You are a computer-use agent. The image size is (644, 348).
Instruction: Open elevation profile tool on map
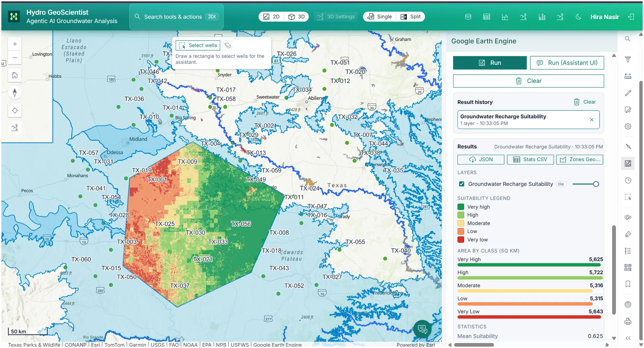[x=15, y=128]
